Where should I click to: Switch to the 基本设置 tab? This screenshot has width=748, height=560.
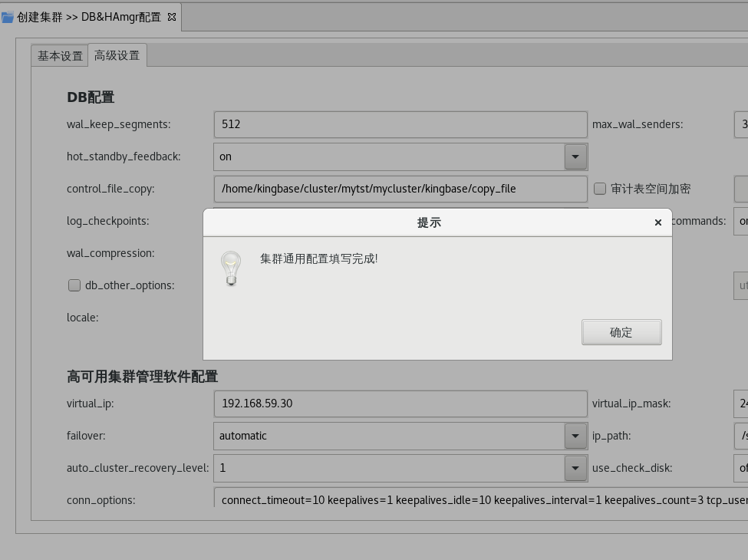click(60, 56)
